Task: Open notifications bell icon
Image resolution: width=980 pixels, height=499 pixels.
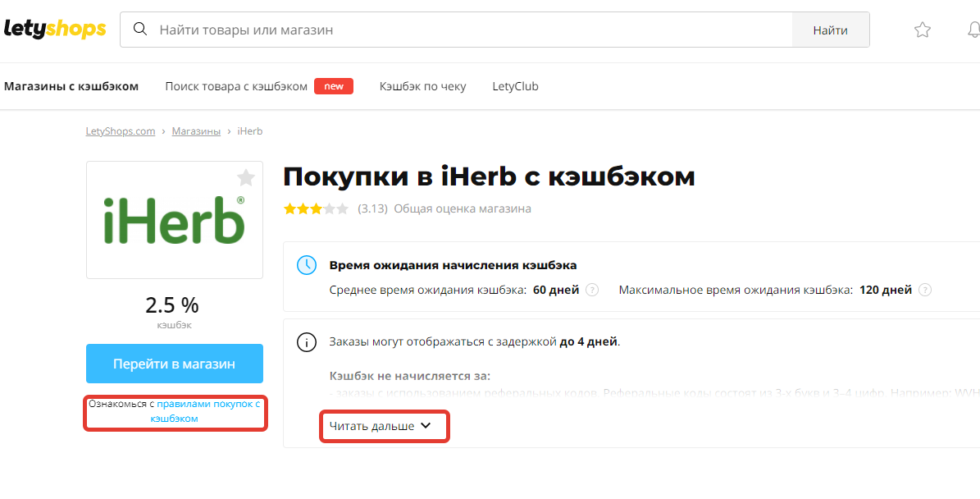Action: click(973, 30)
